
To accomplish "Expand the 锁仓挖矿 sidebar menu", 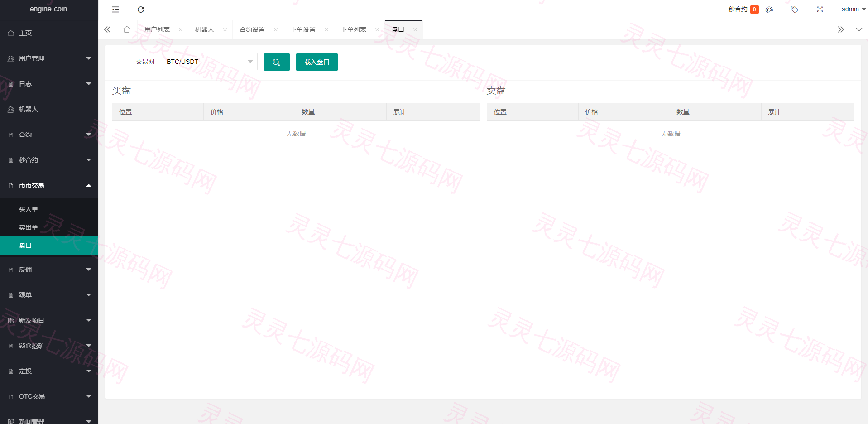I will (49, 346).
